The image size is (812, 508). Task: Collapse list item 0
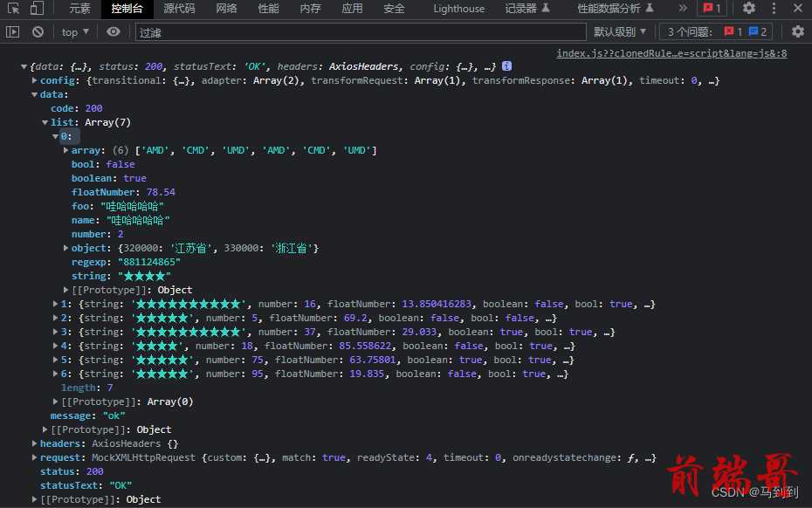pyautogui.click(x=55, y=136)
